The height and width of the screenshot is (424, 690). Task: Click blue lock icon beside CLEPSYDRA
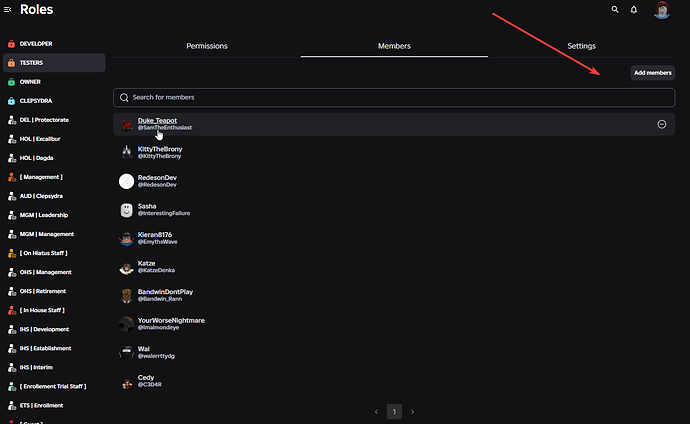11,101
